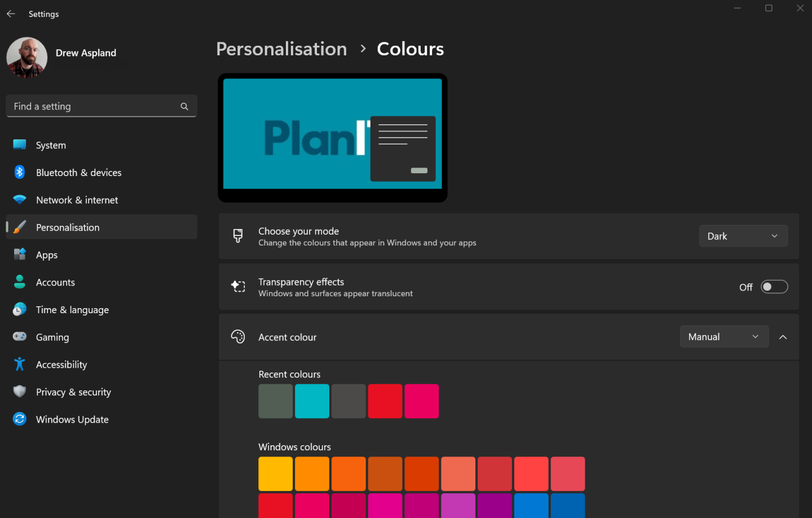Click the Personalisation brush icon

tap(19, 227)
